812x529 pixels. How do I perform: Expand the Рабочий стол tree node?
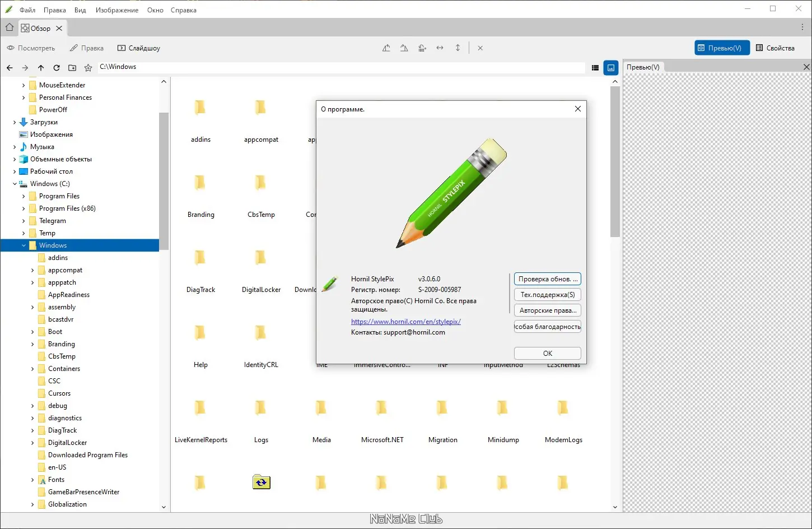click(x=15, y=171)
